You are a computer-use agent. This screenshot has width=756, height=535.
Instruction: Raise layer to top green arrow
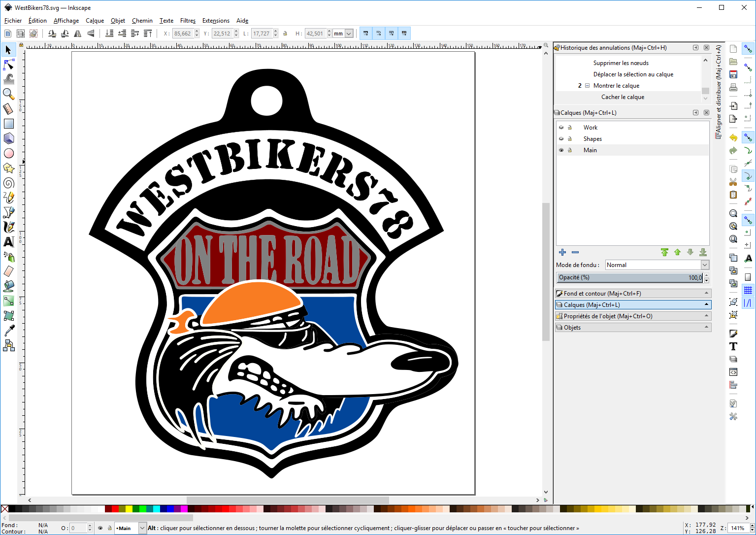[664, 252]
